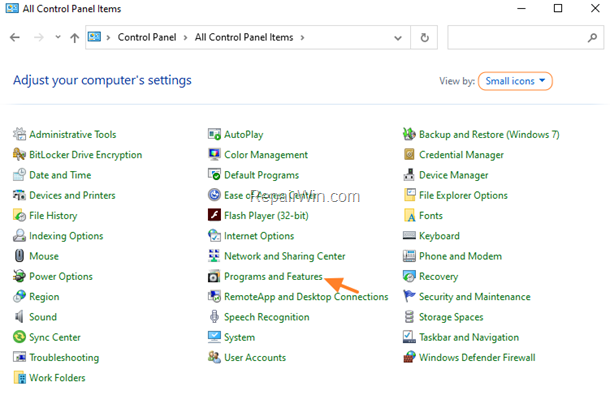Open the Network and Sharing Center icon

[214, 256]
